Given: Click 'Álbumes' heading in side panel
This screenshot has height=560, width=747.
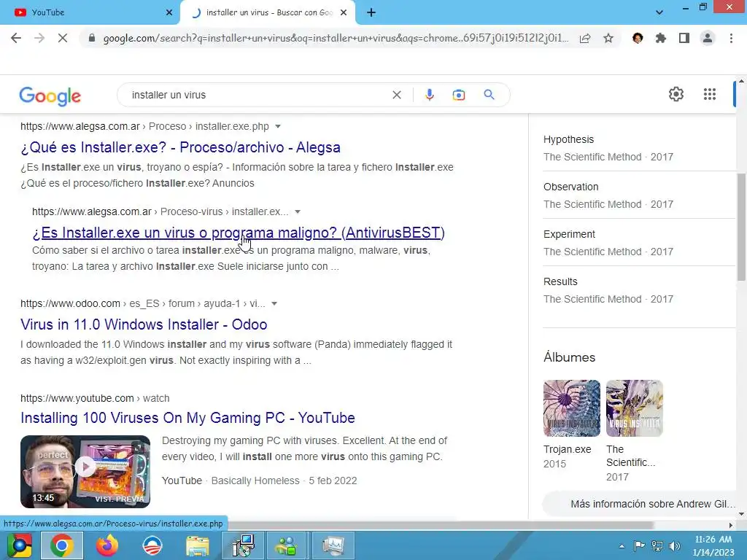Looking at the screenshot, I should [x=569, y=357].
